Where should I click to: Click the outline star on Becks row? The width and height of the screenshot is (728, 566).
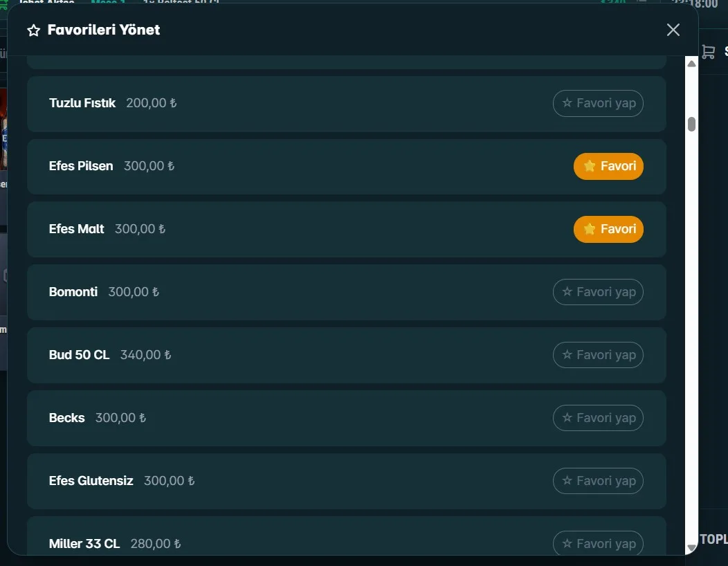[x=567, y=417]
